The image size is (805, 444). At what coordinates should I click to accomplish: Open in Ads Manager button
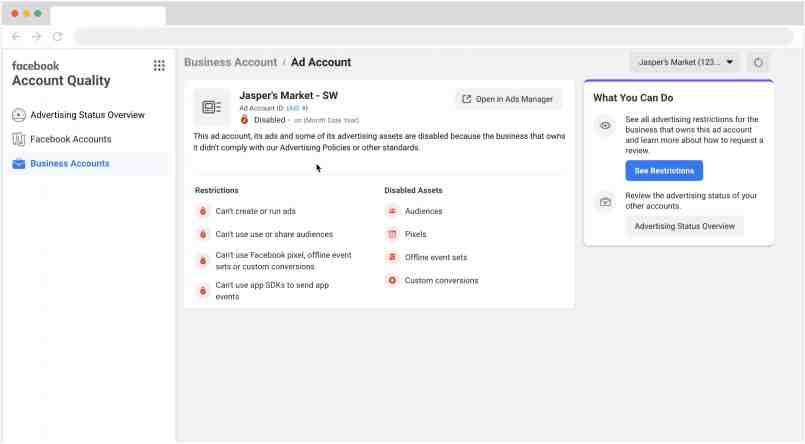click(x=508, y=99)
